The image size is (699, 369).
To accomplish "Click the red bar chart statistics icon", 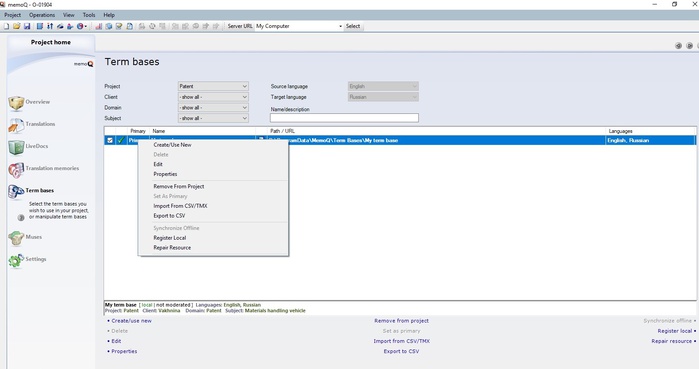I will click(x=99, y=26).
